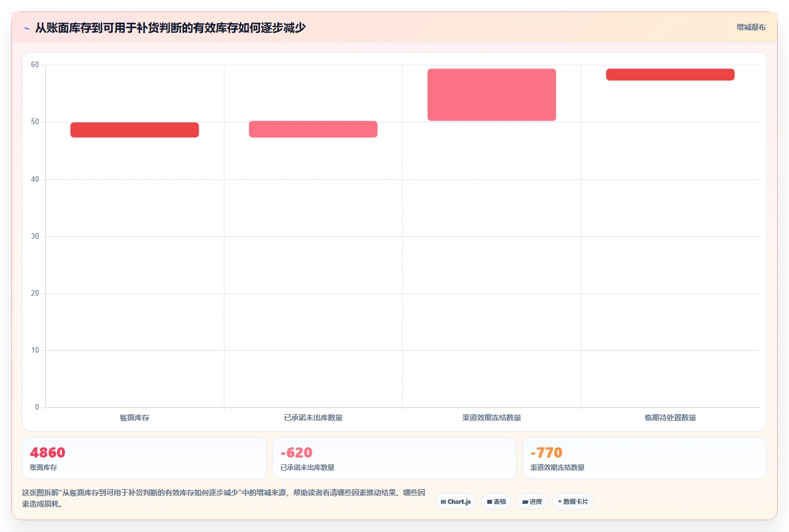
Task: Click the Chart.js tag pill
Action: click(x=456, y=502)
